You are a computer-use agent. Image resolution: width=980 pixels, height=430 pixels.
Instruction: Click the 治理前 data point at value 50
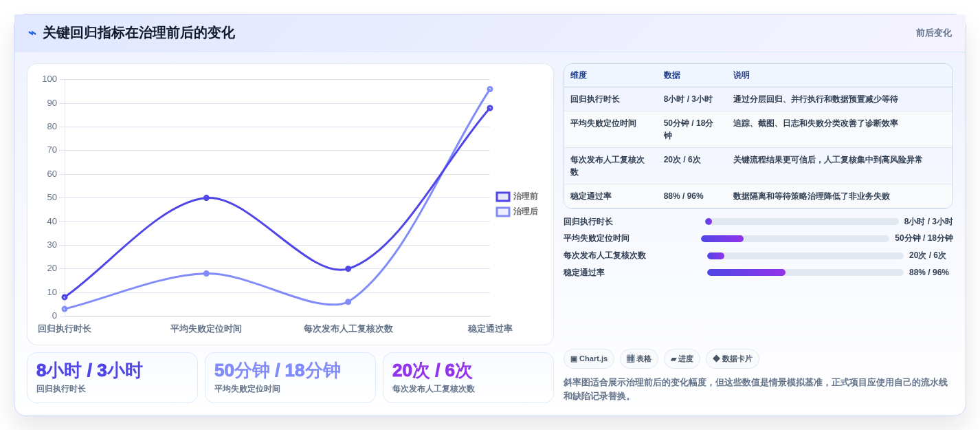[206, 197]
